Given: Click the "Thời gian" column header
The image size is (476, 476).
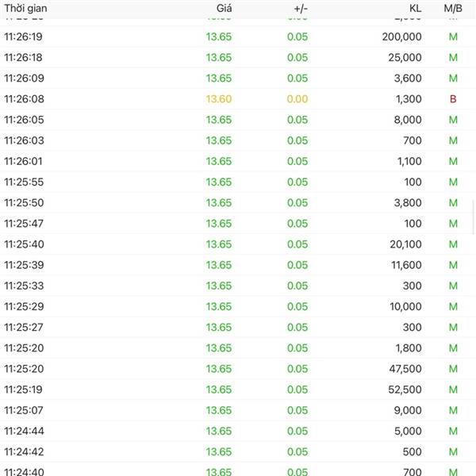Looking at the screenshot, I should tap(28, 8).
